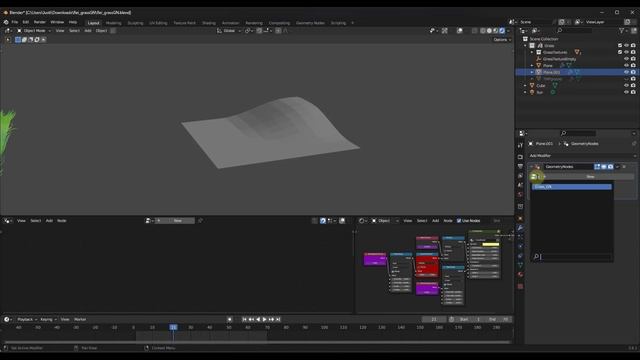640x360 pixels.
Task: Expand the Sun outliner item
Action: coord(525,92)
